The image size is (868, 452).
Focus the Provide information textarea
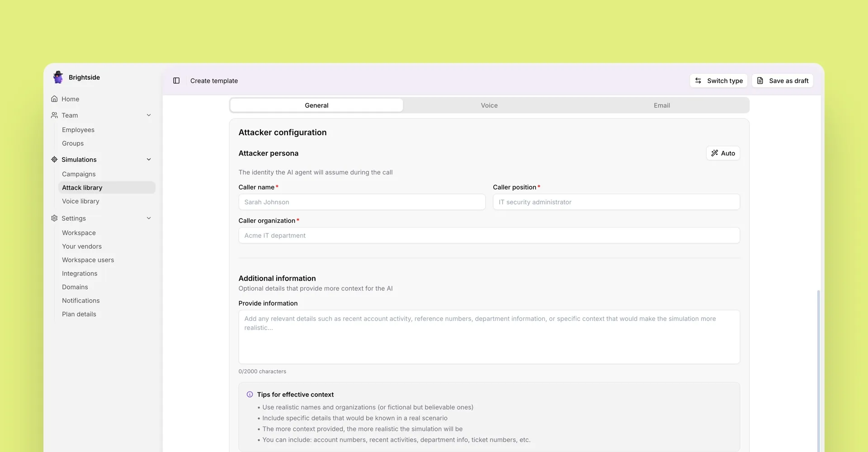coord(489,337)
